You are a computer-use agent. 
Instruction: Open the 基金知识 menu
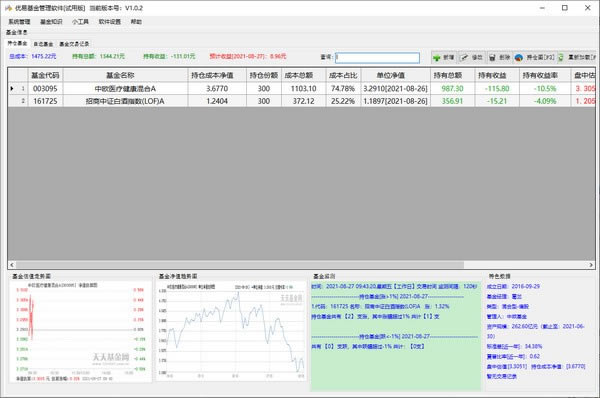click(51, 22)
